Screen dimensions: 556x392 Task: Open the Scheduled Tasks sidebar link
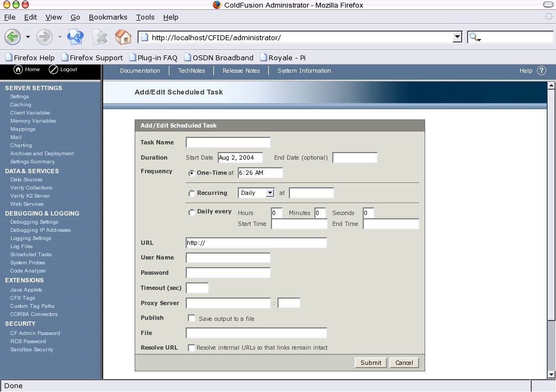pos(31,255)
